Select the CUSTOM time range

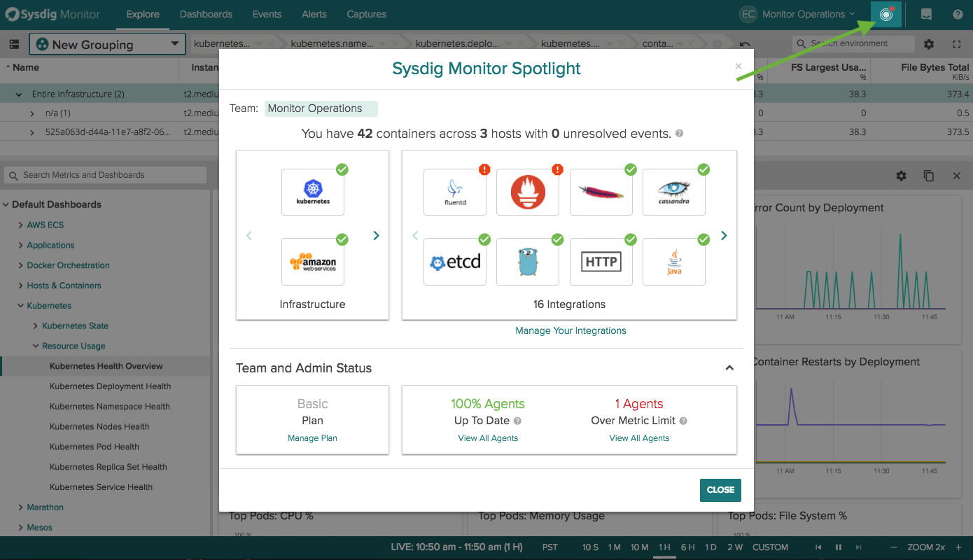770,547
